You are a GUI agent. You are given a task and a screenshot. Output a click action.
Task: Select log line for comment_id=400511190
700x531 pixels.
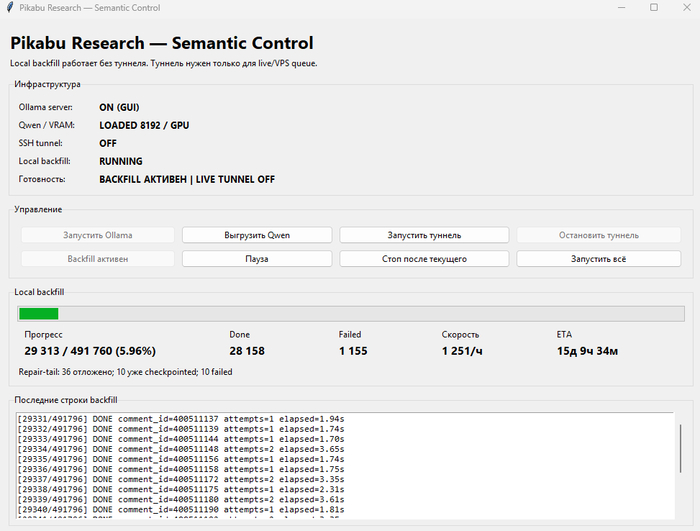pos(181,510)
